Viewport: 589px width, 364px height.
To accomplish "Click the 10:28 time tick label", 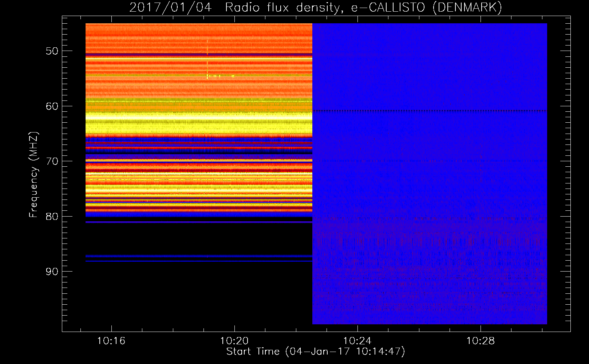I will tap(481, 341).
